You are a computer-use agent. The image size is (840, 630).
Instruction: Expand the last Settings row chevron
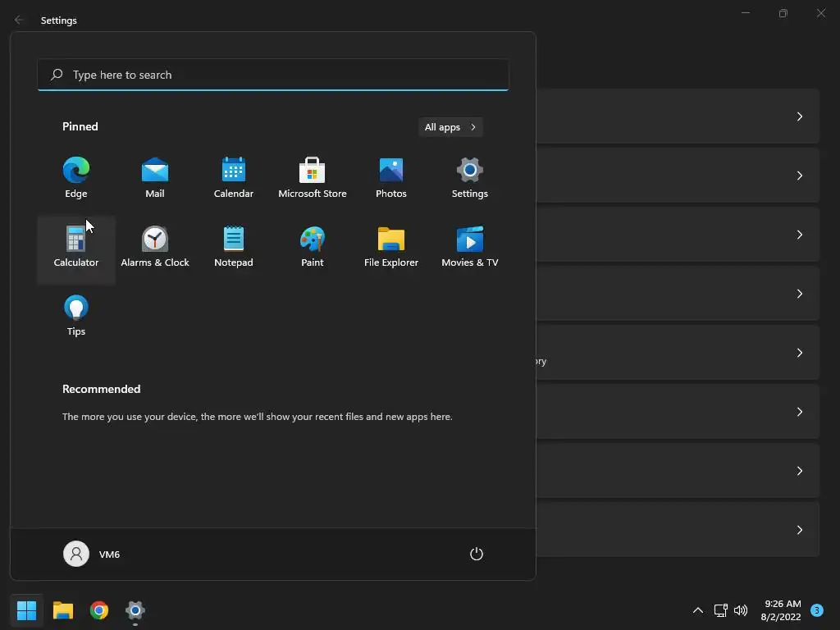tap(799, 530)
